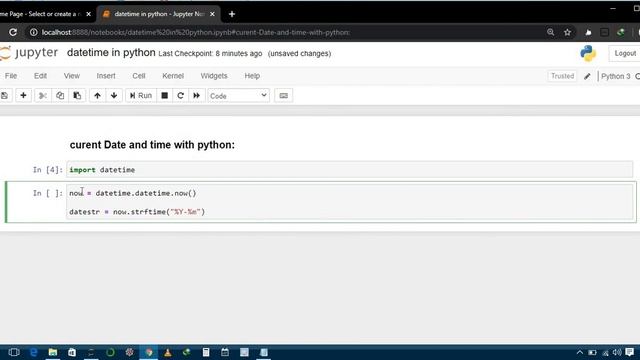This screenshot has height=360, width=640.
Task: Open the Help menu
Action: (252, 76)
